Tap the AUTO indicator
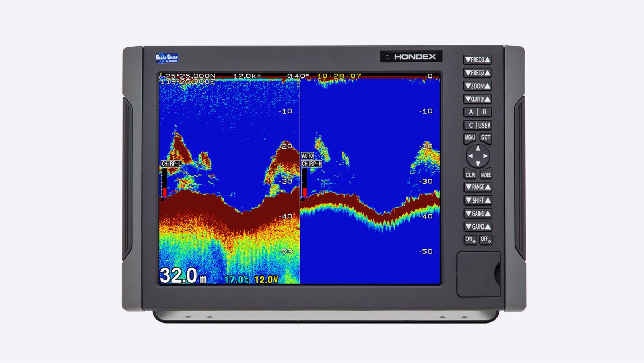Screen dimensions: 644x363 308,156
